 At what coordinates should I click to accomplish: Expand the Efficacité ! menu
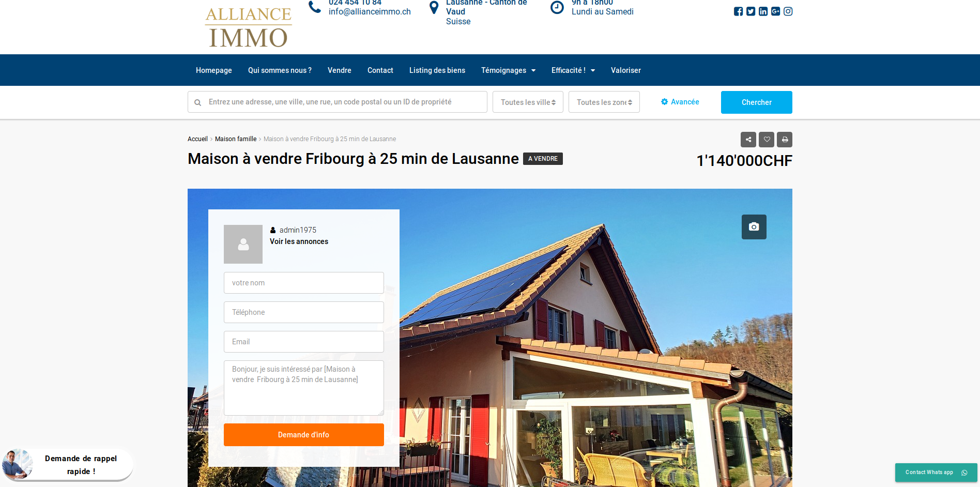(573, 70)
